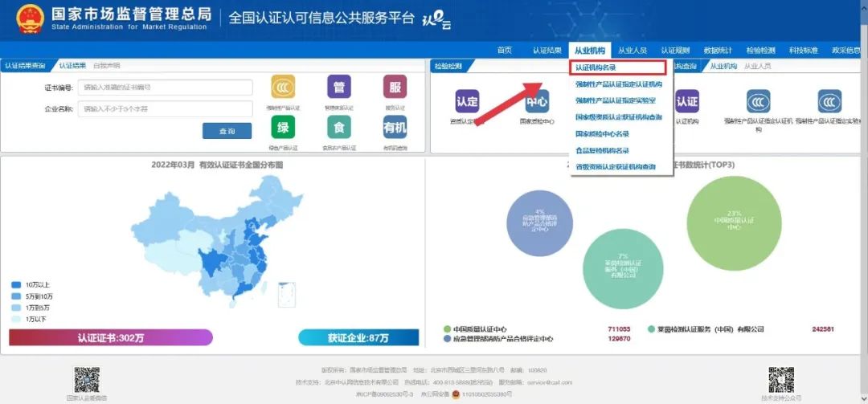Open the purple 管 management system certification icon
Screen dimensions: 868x404
[338, 87]
